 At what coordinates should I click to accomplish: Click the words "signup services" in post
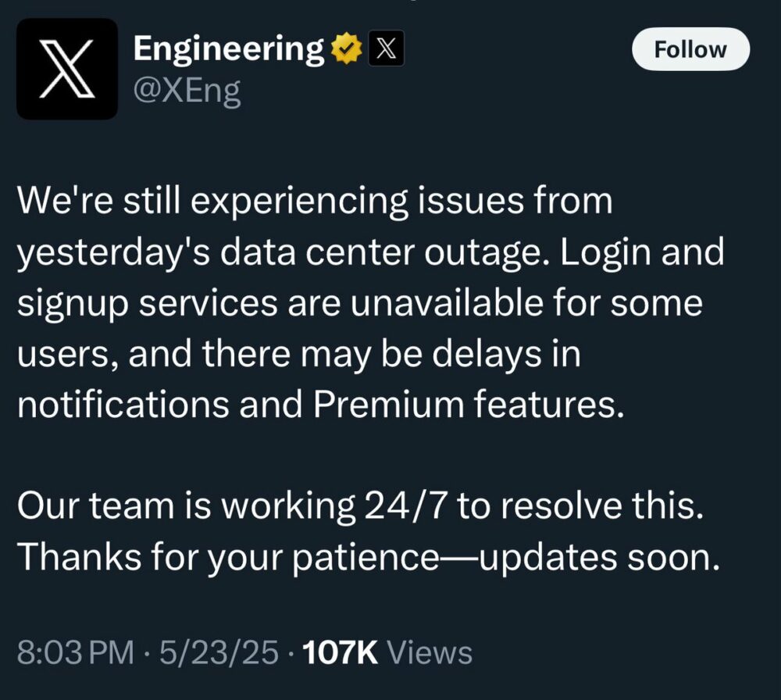[148, 303]
